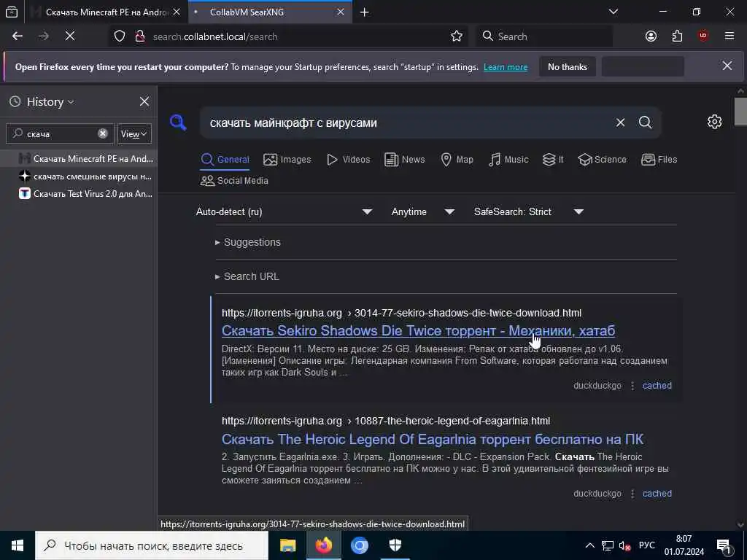Stop loading the page
747x560 pixels.
tap(70, 36)
